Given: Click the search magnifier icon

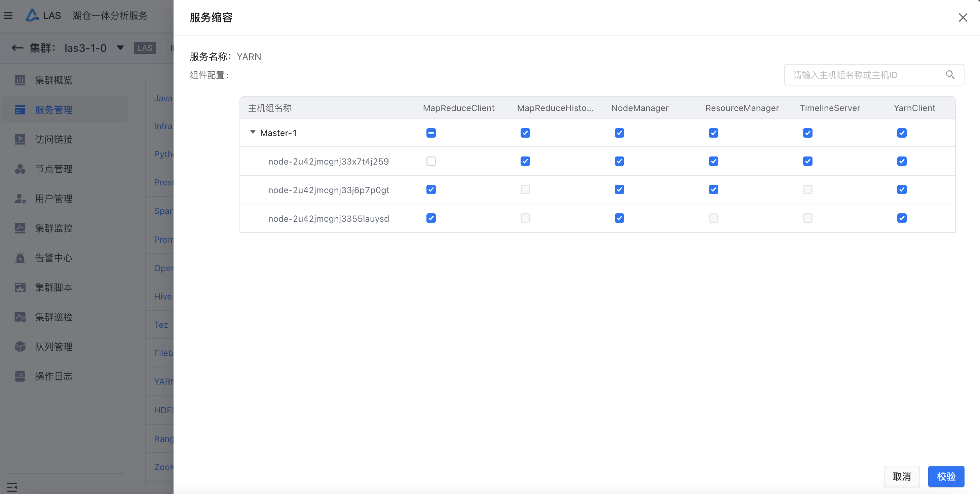Looking at the screenshot, I should coord(950,75).
